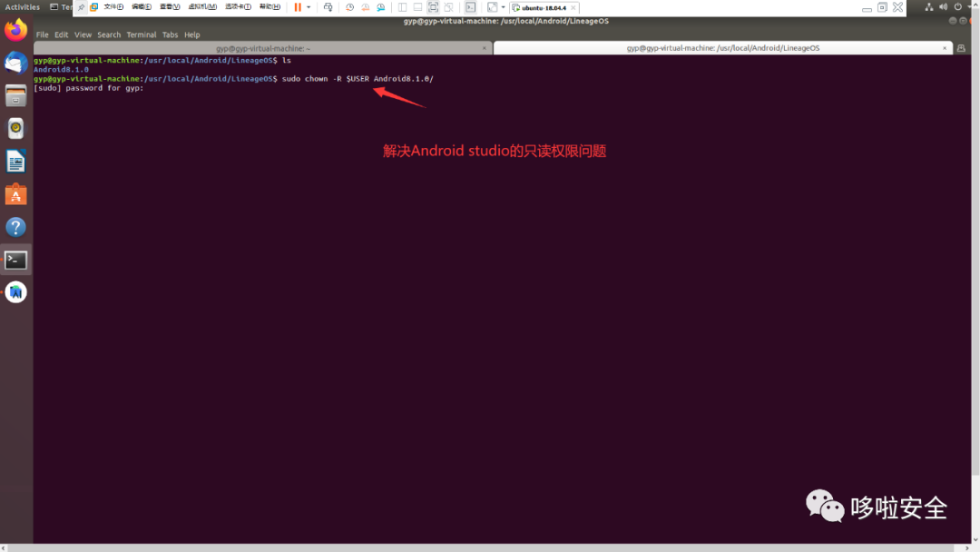Close the ubuntu-18.04.4 VM tab
The image size is (980, 552).
pyautogui.click(x=573, y=8)
